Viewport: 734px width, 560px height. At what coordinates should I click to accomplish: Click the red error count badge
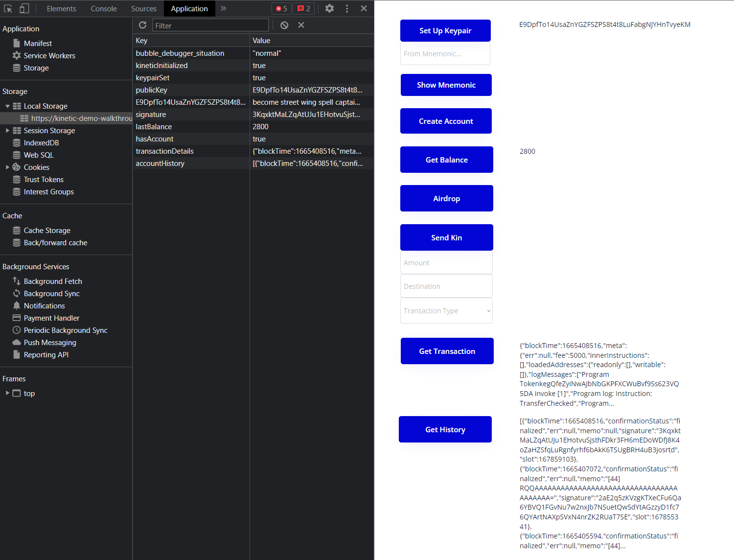click(281, 8)
